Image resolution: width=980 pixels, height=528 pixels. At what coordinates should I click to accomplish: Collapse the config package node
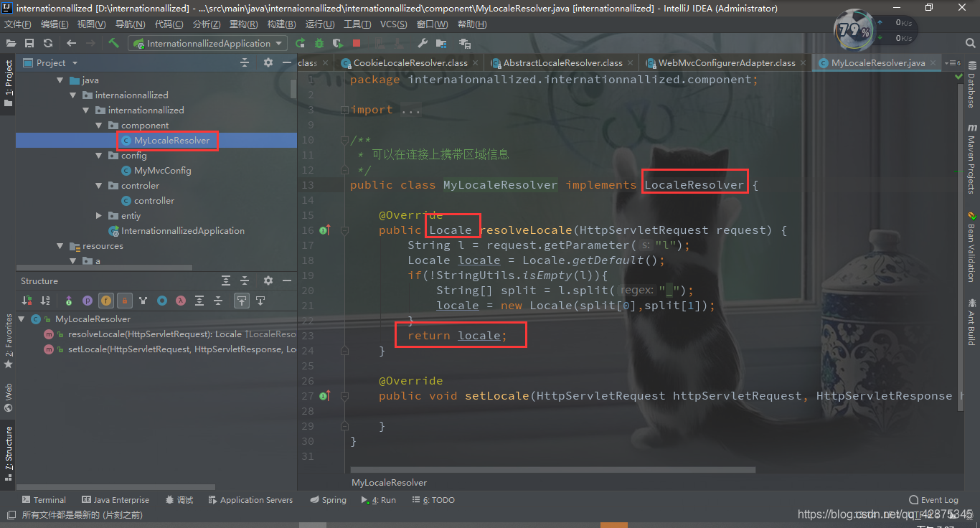pos(99,156)
